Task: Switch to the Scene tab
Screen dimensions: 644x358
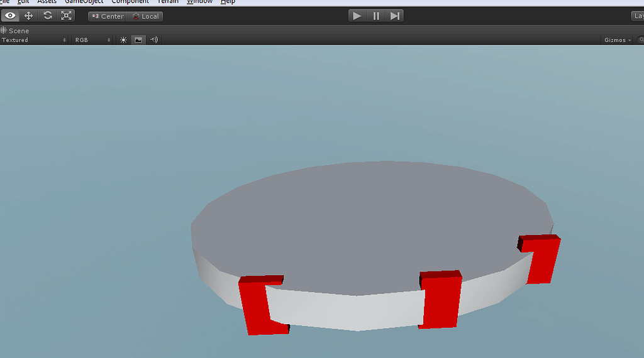Action: click(x=15, y=31)
